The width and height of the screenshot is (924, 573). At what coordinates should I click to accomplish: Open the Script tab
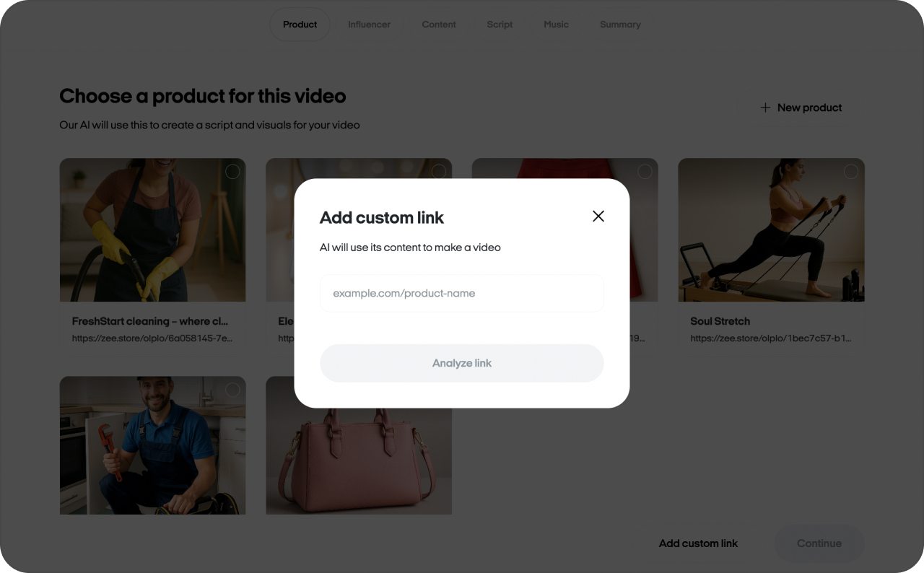(x=499, y=24)
